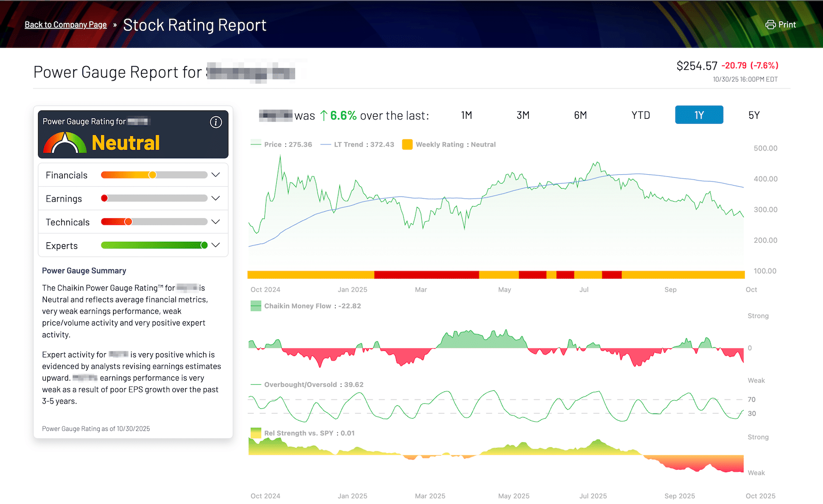This screenshot has height=504, width=823.
Task: Click the Power Gauge dial icon
Action: [x=65, y=143]
